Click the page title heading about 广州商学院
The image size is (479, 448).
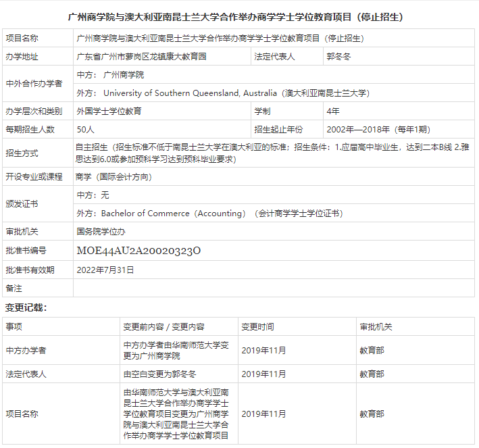coord(235,17)
